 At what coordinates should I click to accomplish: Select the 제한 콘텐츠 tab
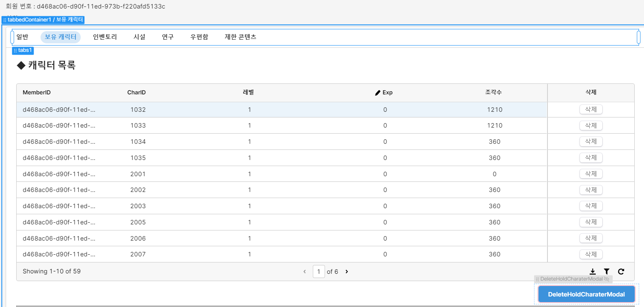[240, 37]
